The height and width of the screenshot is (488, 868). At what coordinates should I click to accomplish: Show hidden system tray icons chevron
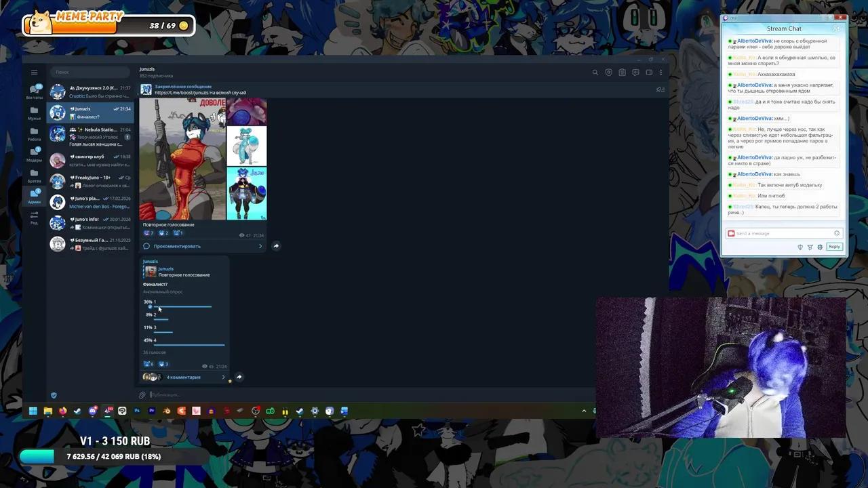coord(584,411)
